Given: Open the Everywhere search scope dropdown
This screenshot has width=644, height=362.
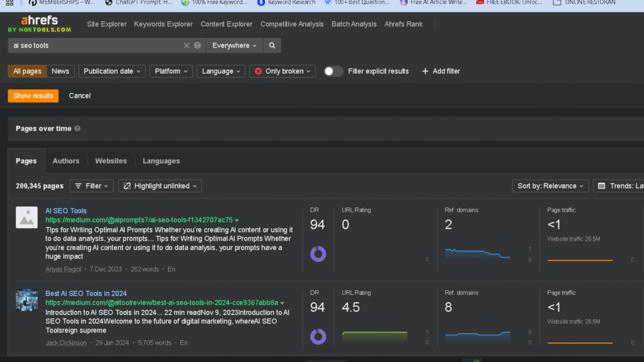Looking at the screenshot, I should tap(233, 45).
